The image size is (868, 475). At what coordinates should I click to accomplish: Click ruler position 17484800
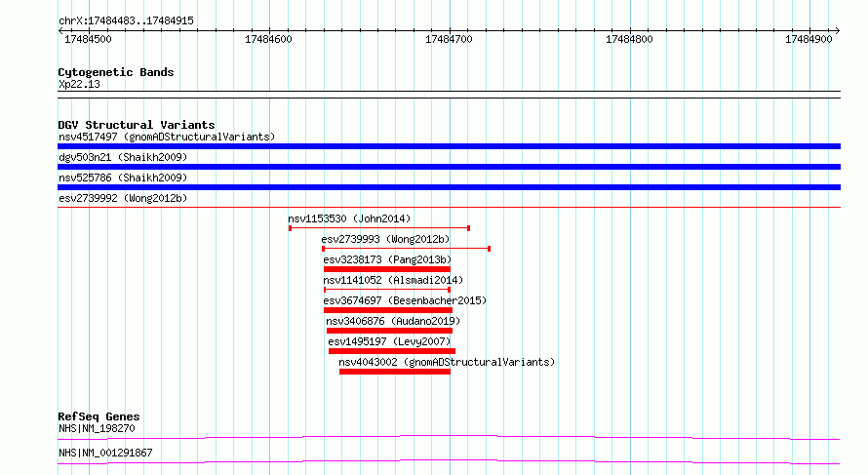[x=629, y=39]
